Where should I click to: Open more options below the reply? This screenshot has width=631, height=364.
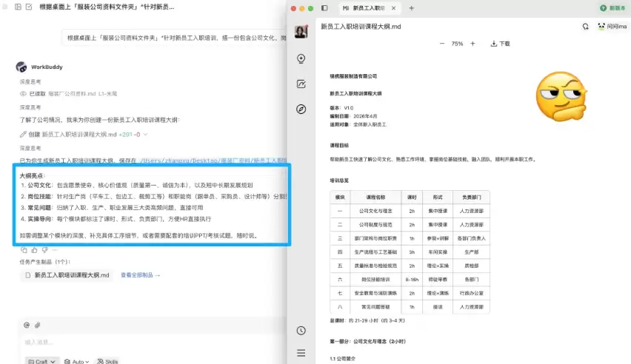point(55,250)
